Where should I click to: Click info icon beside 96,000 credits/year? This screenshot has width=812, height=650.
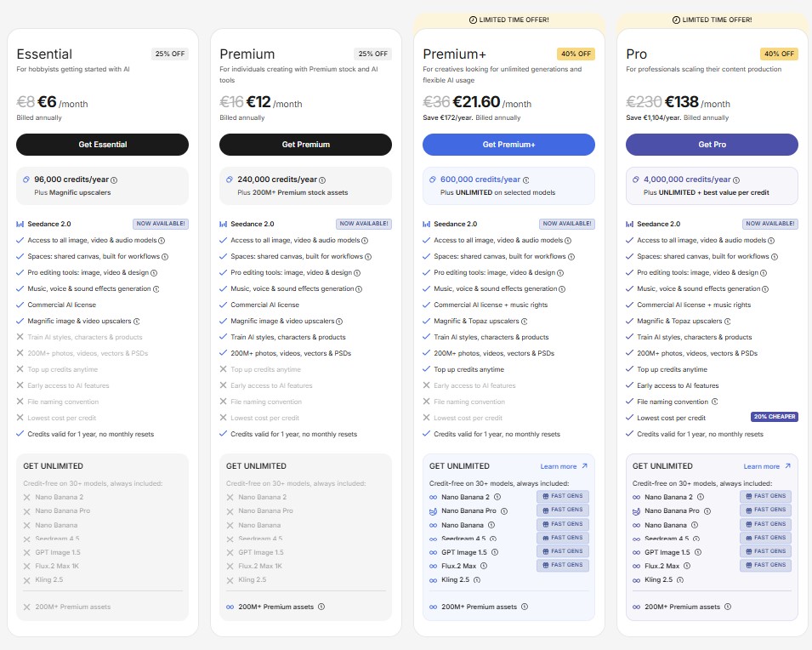click(x=115, y=180)
